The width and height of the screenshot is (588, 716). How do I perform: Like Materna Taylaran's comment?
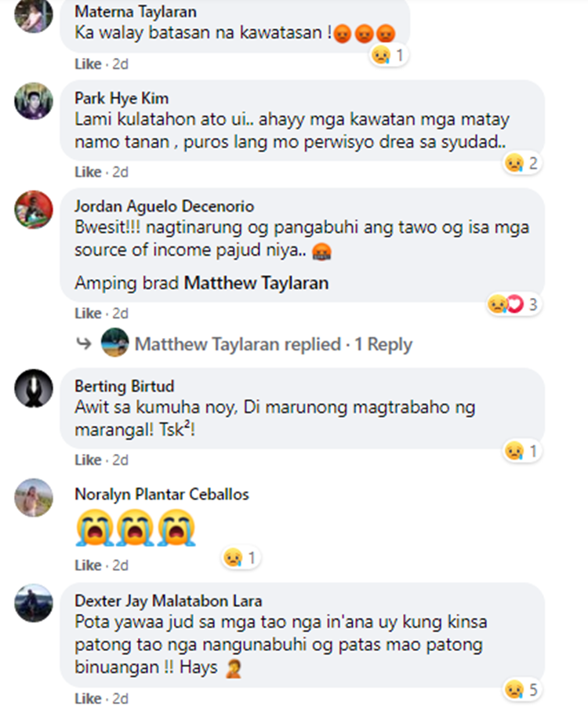point(88,64)
